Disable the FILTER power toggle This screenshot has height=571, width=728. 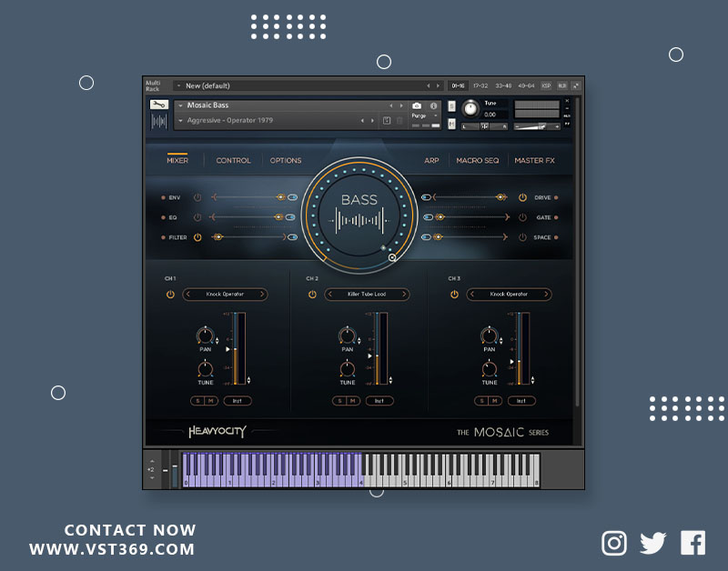point(197,237)
